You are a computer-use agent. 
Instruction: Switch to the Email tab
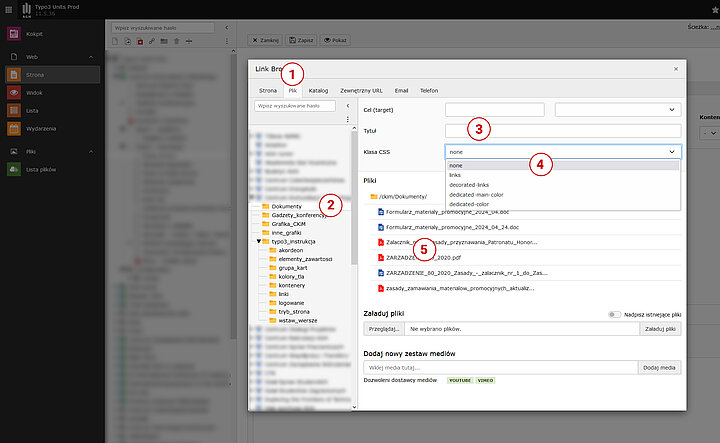[401, 91]
